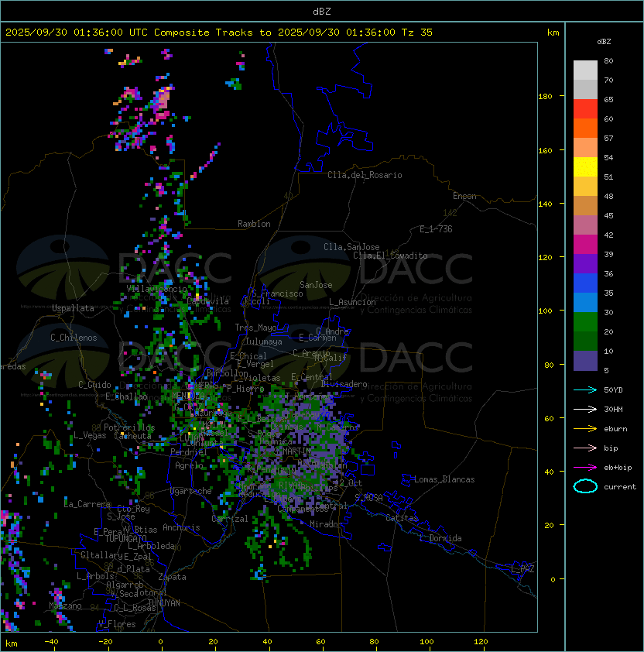Click the magenta eb+bip arrow in legend
This screenshot has width=644, height=652.
coord(585,468)
